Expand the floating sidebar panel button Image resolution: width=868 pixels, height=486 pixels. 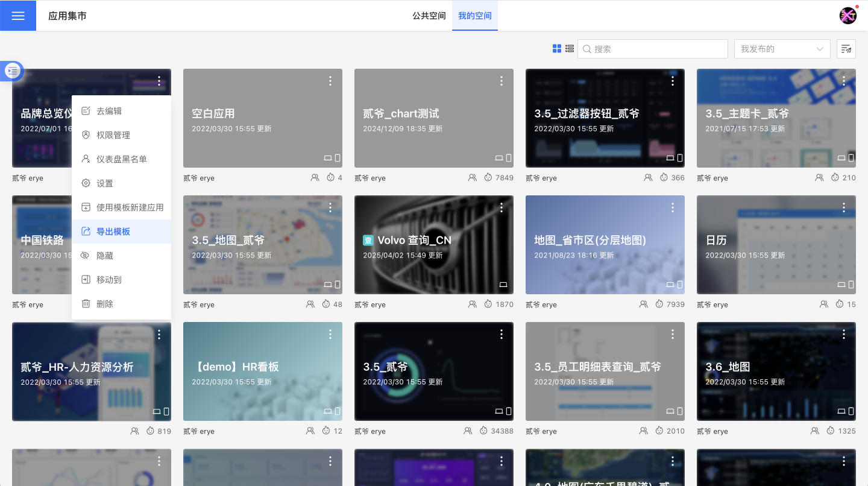click(13, 71)
